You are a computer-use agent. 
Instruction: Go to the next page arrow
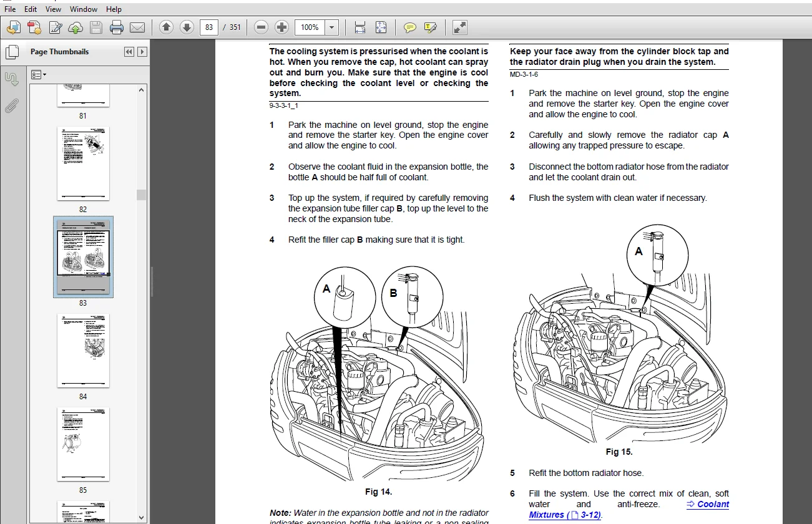click(x=186, y=27)
